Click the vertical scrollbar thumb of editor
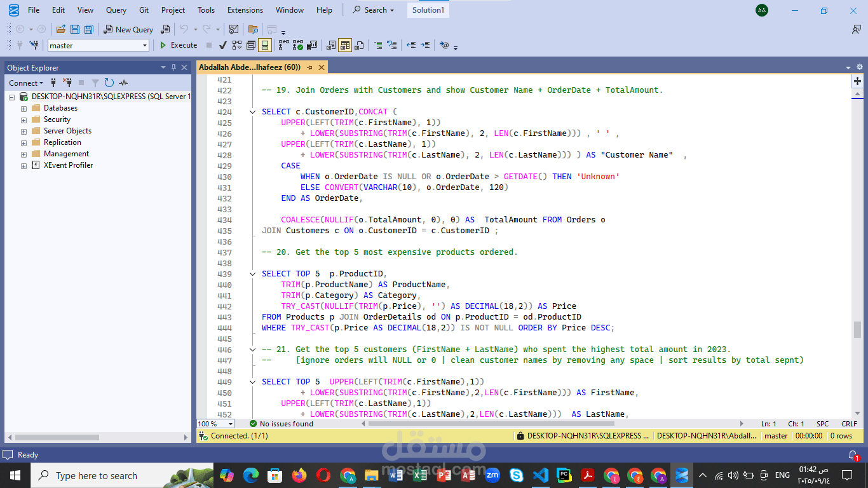The width and height of the screenshot is (868, 488). pyautogui.click(x=858, y=330)
